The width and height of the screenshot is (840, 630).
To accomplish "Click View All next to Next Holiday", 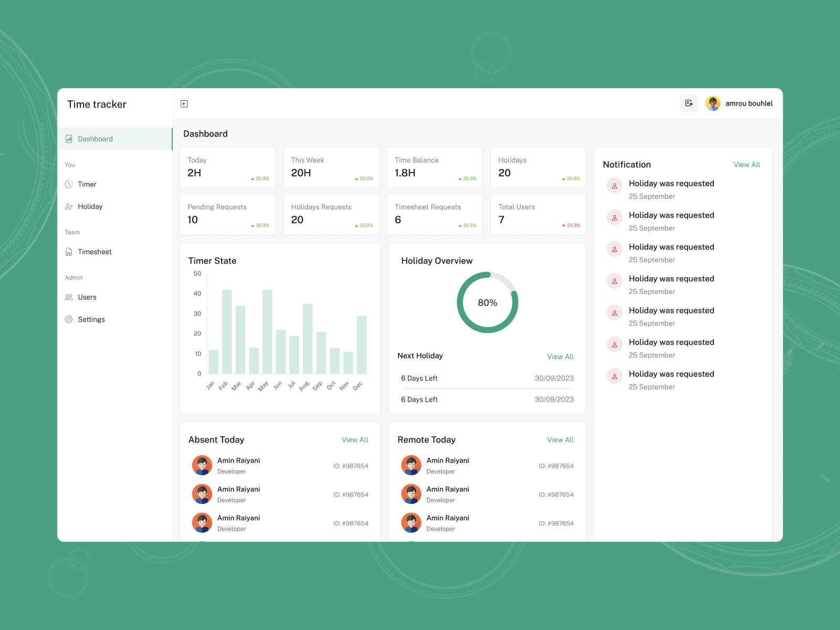I will click(560, 356).
